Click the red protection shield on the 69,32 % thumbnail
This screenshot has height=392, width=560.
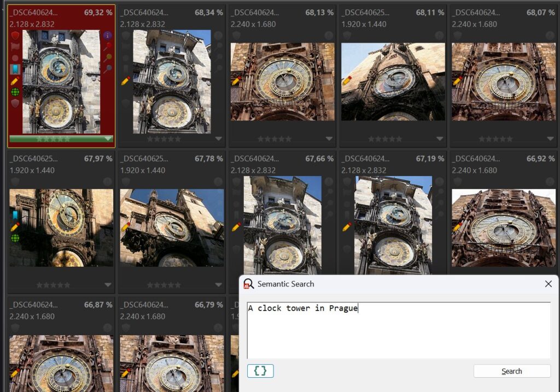[15, 36]
